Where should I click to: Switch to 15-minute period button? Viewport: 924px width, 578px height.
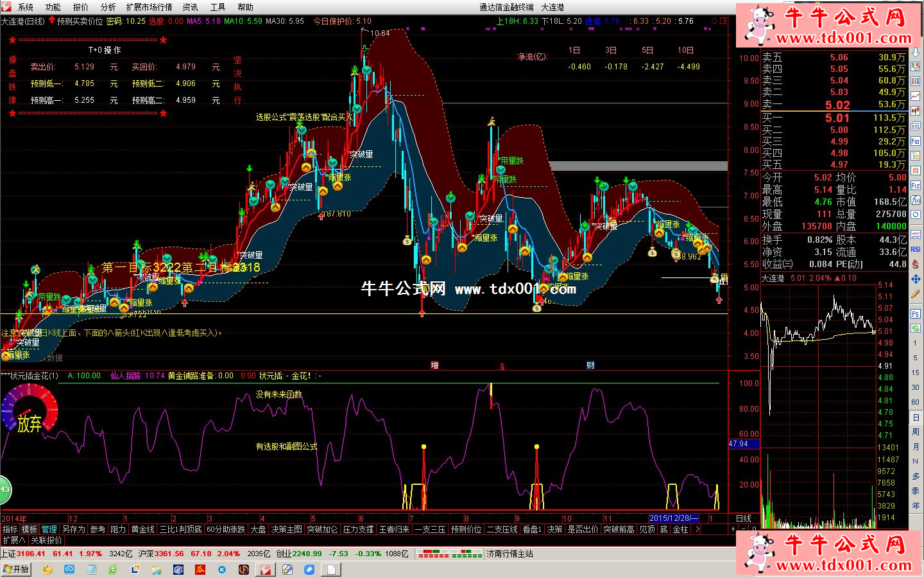916,372
